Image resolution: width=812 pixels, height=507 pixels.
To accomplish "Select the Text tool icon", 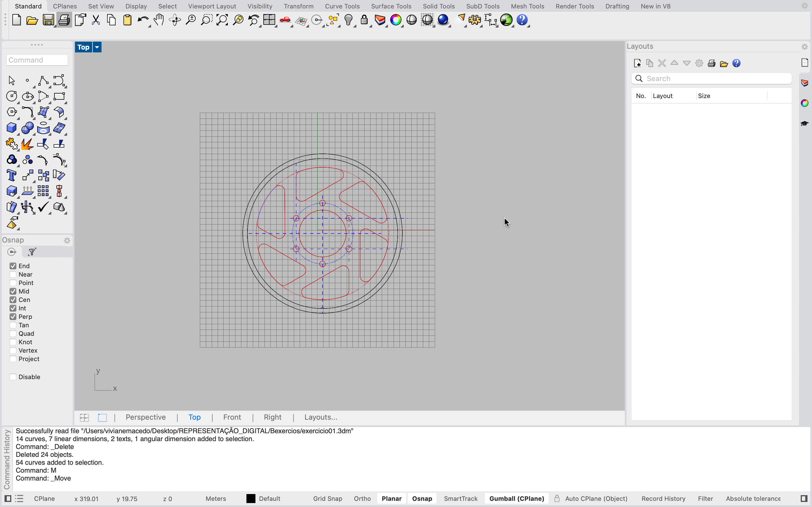I will 11,175.
